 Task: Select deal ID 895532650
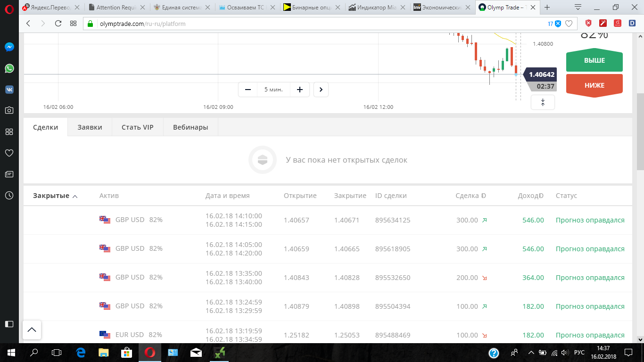[x=393, y=278]
